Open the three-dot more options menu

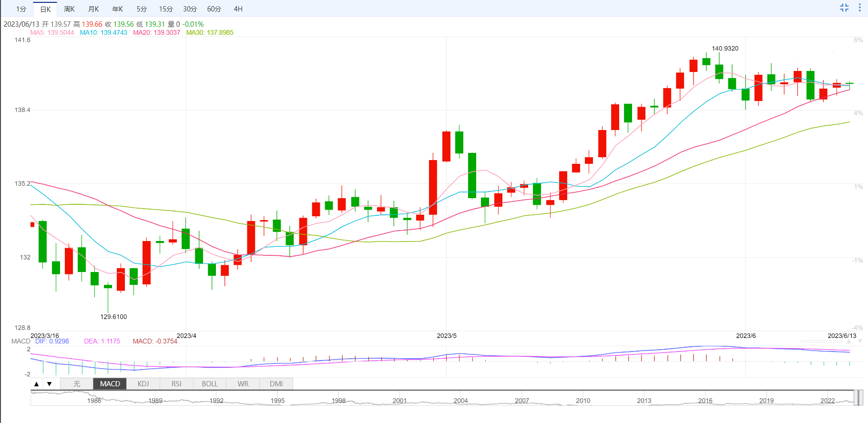point(860,8)
